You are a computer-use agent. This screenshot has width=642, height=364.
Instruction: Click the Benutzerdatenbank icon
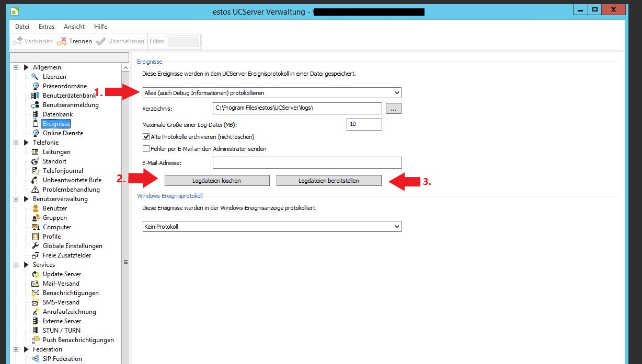(x=35, y=96)
